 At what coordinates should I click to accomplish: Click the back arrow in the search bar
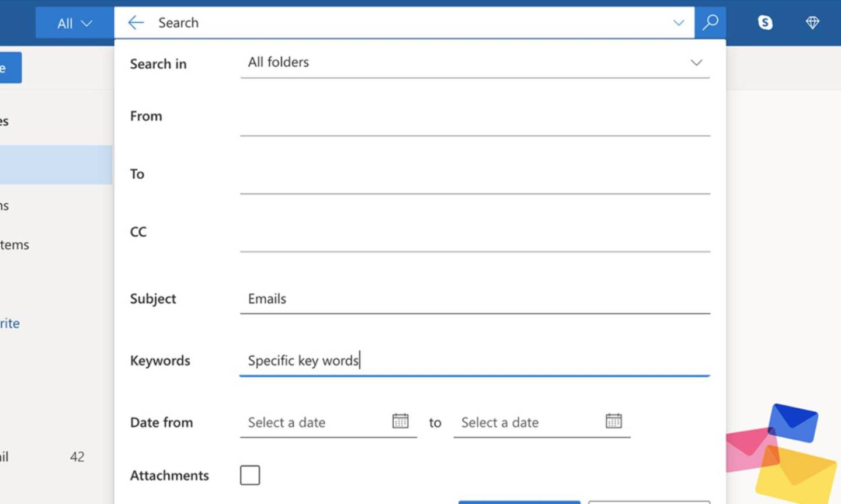(x=135, y=22)
